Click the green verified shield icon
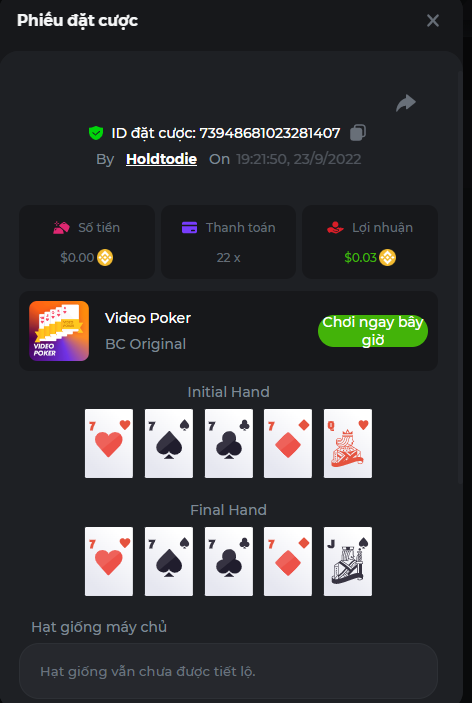 point(96,133)
